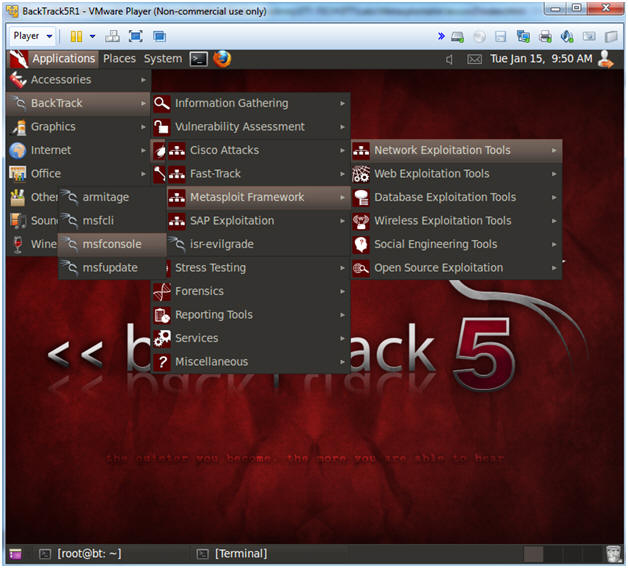Open Information Gathering category
The height and width of the screenshot is (568, 628).
coord(251,103)
